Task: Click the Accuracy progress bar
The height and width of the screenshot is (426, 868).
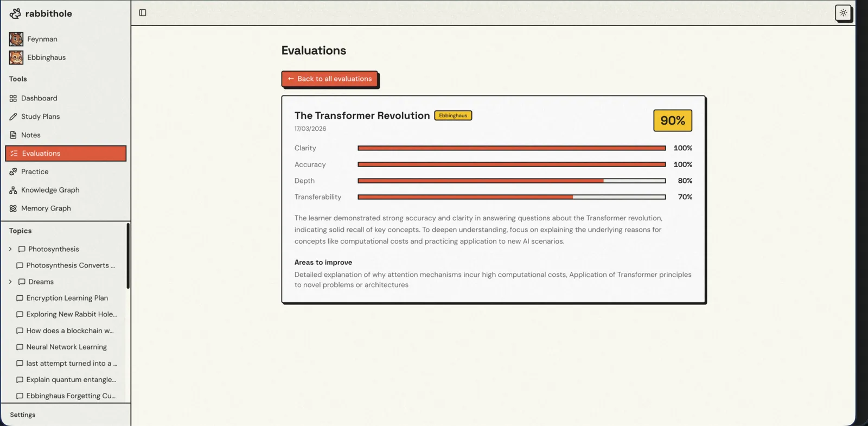Action: tap(512, 164)
